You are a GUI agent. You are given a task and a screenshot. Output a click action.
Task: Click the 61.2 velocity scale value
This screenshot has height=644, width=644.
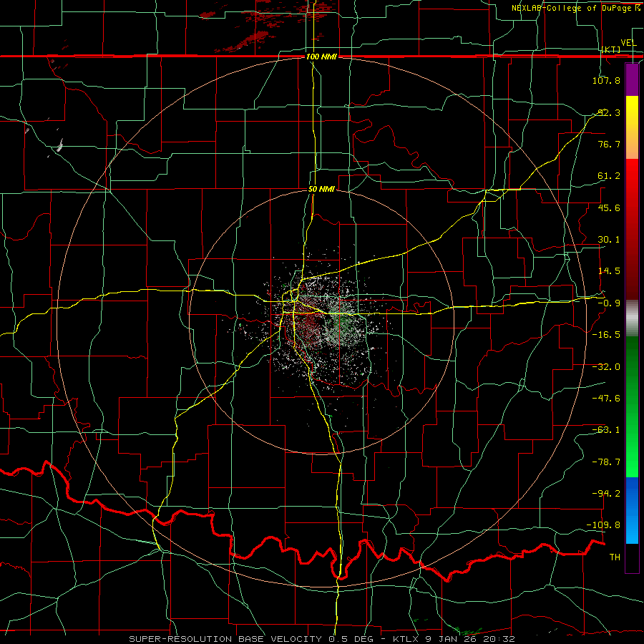(609, 176)
